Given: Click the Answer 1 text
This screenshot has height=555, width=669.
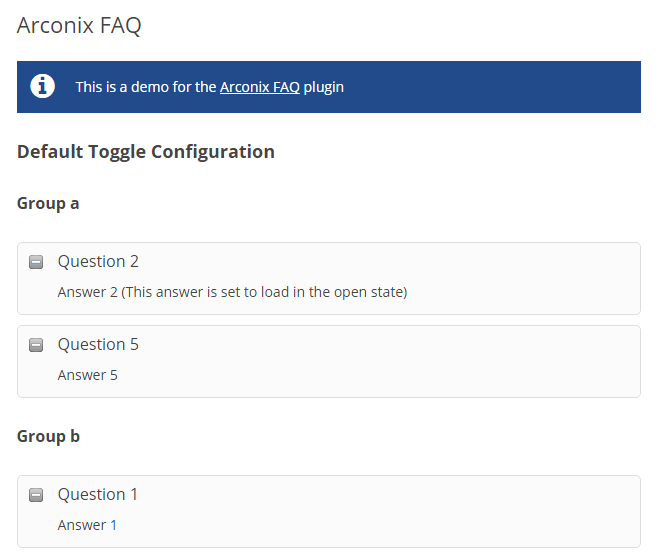Looking at the screenshot, I should [x=87, y=525].
